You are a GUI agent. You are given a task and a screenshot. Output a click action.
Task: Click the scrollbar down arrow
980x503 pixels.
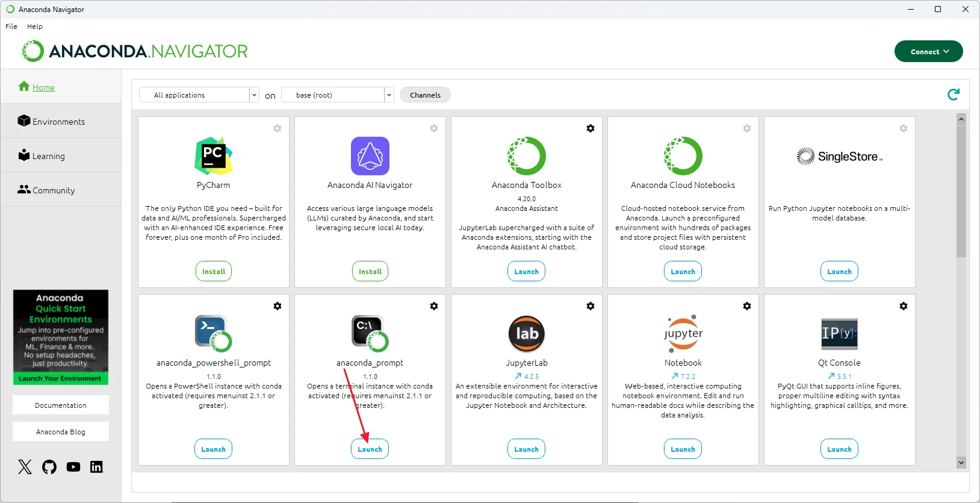click(961, 463)
